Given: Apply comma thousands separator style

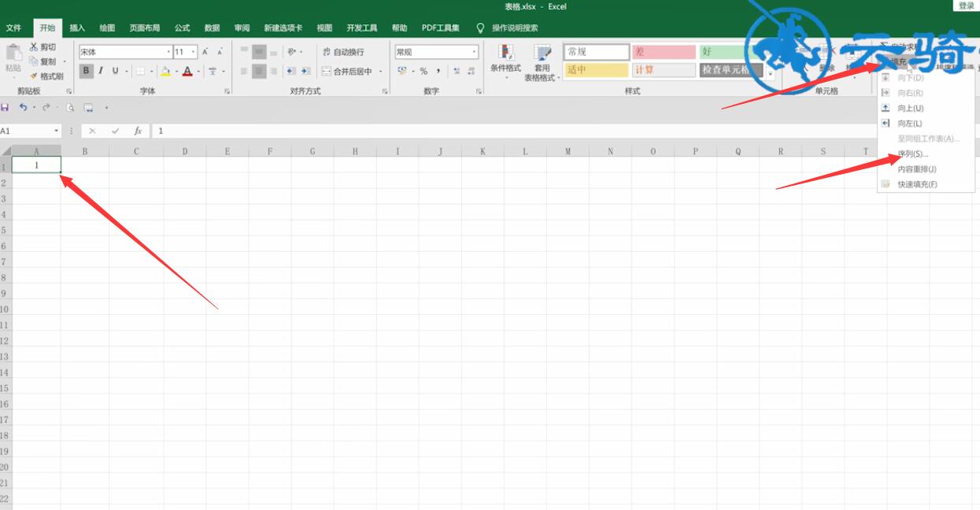Looking at the screenshot, I should click(438, 71).
